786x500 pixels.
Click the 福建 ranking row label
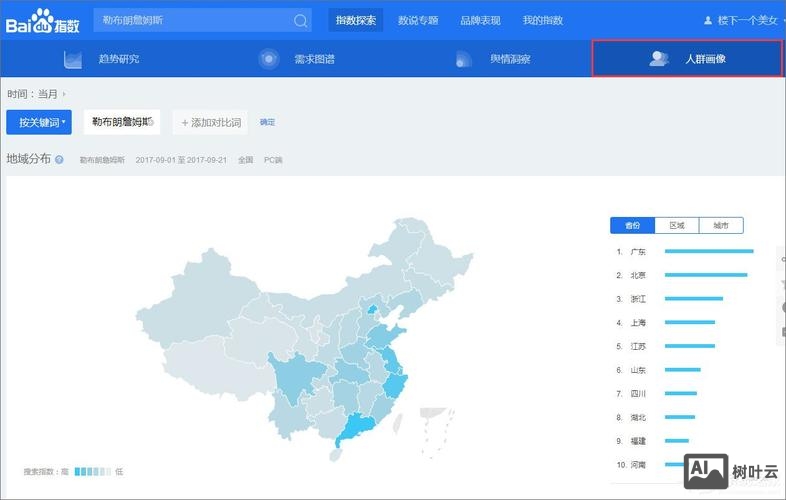point(638,441)
